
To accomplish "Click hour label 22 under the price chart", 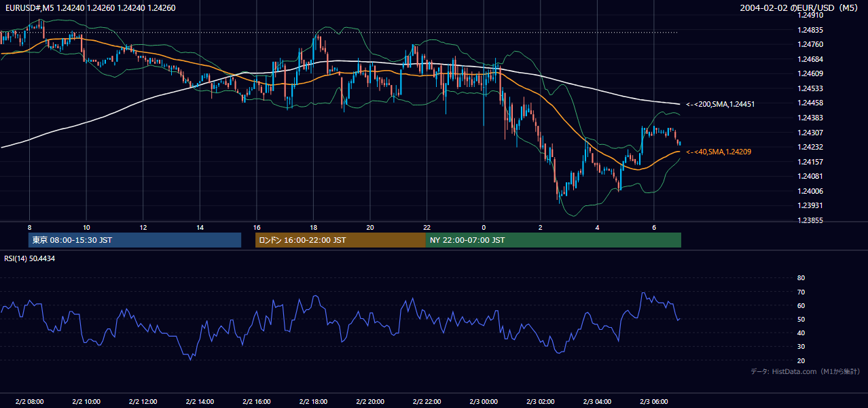I will tap(427, 227).
